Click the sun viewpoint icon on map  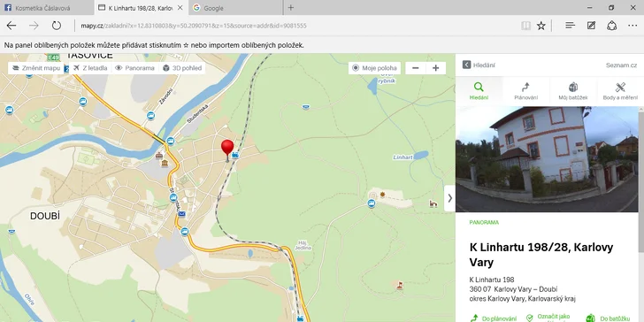point(382,194)
